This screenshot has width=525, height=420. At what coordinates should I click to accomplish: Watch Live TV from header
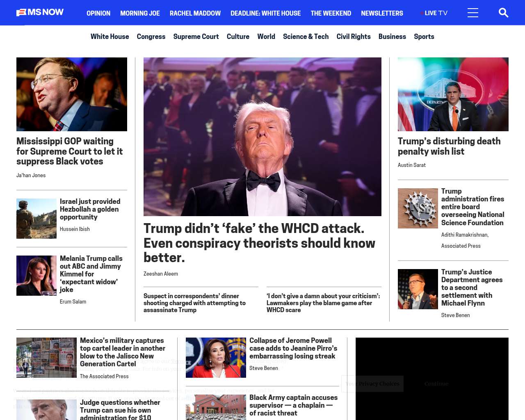(434, 13)
